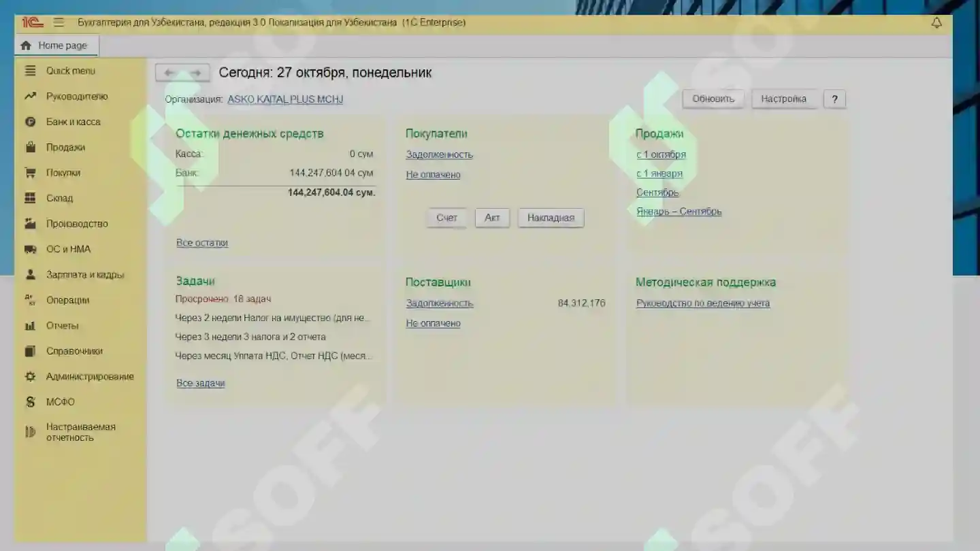The image size is (980, 551).
Task: Open the Все остатки link
Action: (202, 243)
